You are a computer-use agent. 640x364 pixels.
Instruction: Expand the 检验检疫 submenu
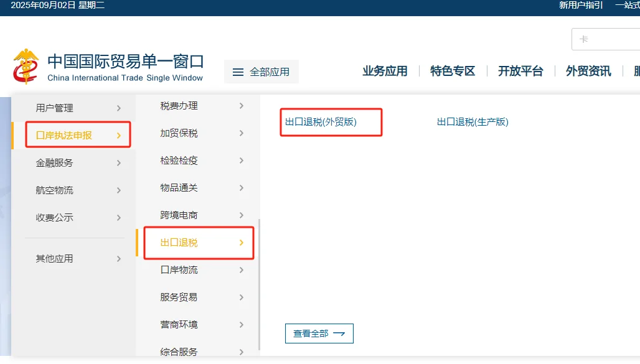(242, 161)
